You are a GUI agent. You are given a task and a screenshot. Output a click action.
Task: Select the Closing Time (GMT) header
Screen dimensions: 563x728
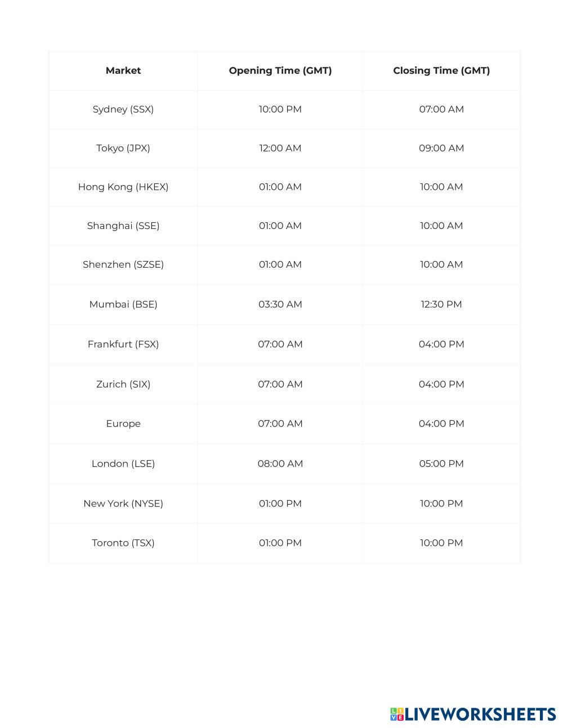[441, 70]
